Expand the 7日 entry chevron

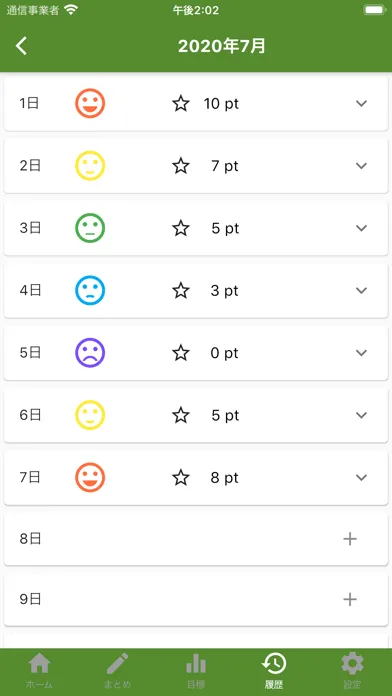[x=361, y=478]
